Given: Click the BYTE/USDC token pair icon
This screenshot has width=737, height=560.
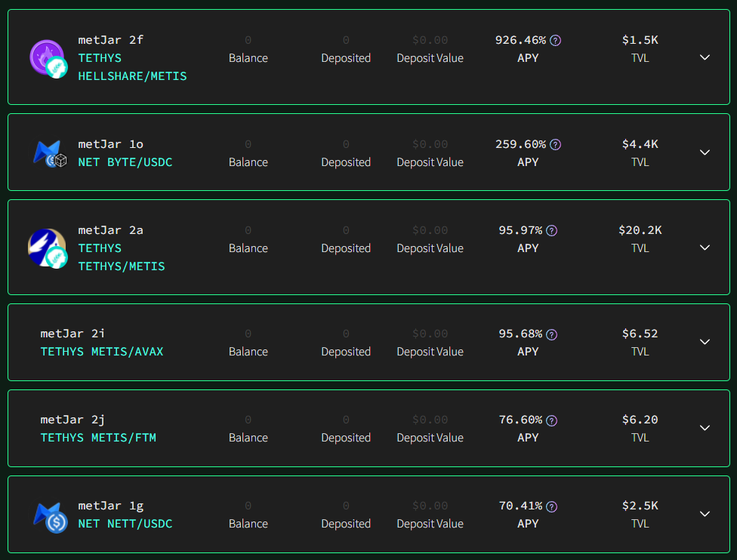Looking at the screenshot, I should (x=50, y=154).
